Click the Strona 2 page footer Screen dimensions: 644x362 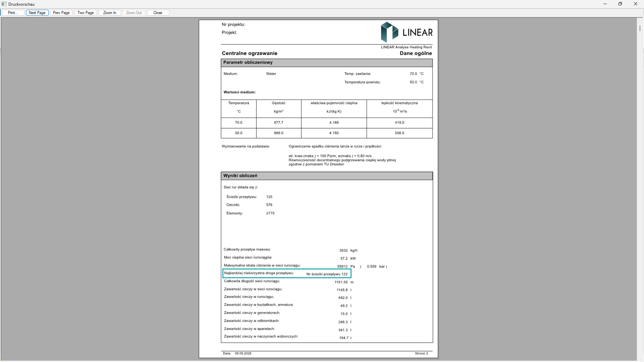click(x=422, y=353)
